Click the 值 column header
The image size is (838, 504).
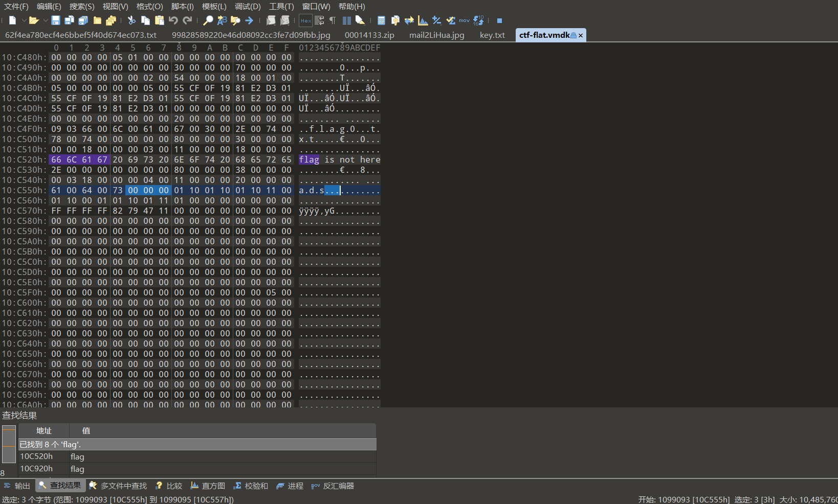coord(223,430)
